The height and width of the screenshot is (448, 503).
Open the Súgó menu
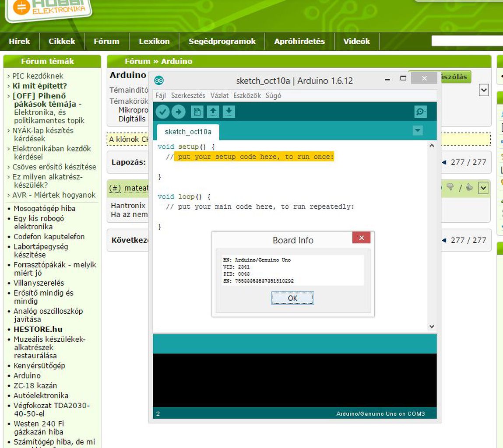(273, 95)
